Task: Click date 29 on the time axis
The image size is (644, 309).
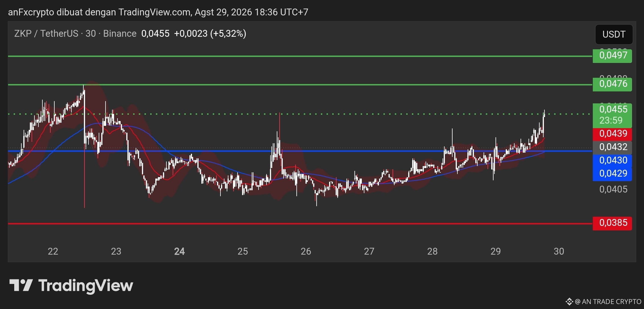Action: (496, 251)
